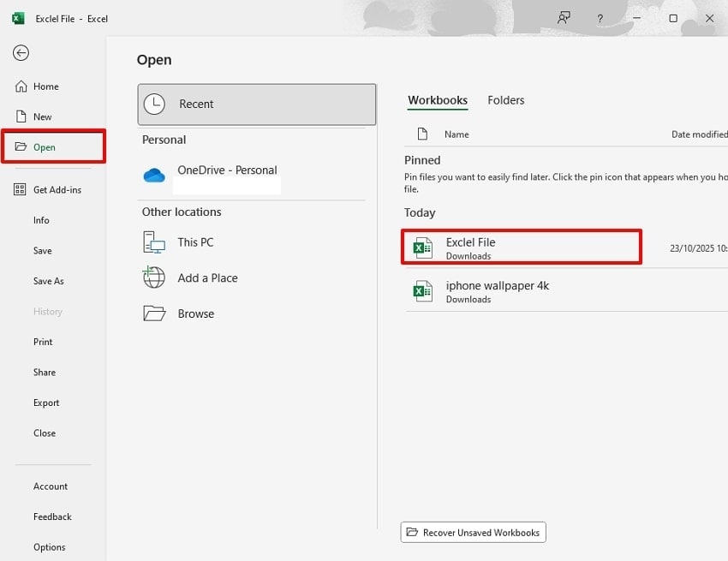Click the Recent clock icon
Screen dimensions: 728x561
(154, 104)
